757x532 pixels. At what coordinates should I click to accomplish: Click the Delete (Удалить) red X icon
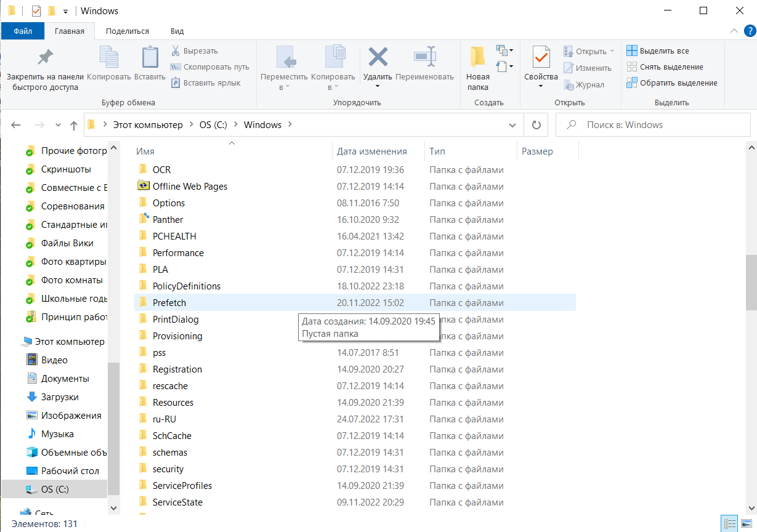(378, 58)
